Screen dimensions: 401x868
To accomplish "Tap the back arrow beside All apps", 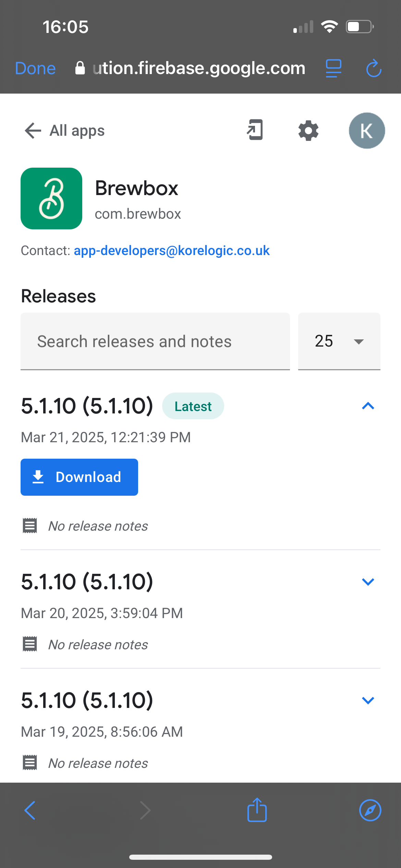I will click(x=33, y=131).
